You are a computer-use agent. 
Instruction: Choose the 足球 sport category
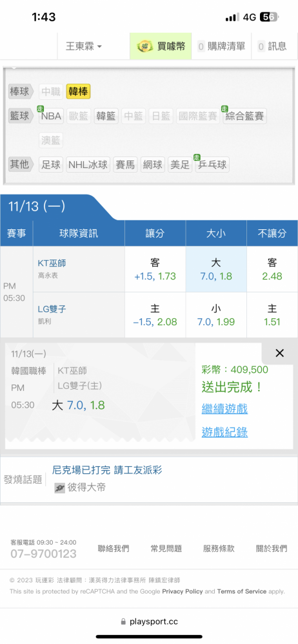(x=51, y=165)
